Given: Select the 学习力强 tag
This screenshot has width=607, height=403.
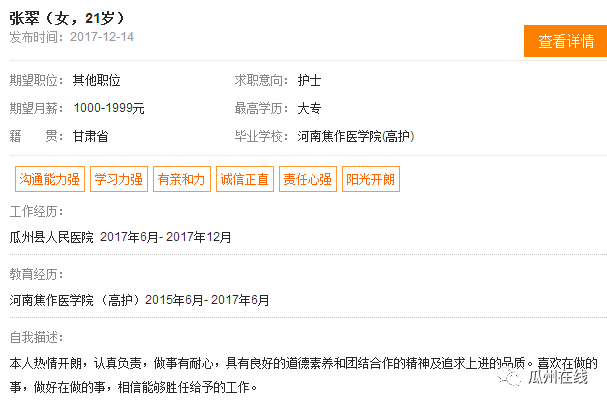Looking at the screenshot, I should coord(119,179).
